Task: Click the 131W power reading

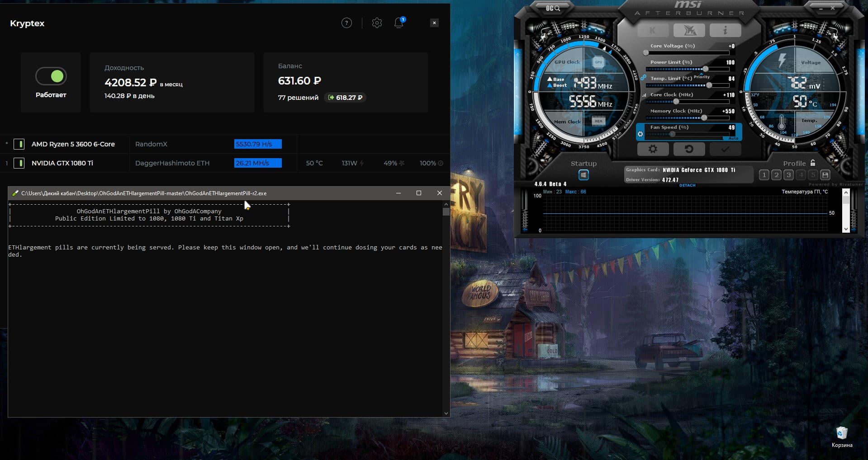Action: [x=349, y=163]
